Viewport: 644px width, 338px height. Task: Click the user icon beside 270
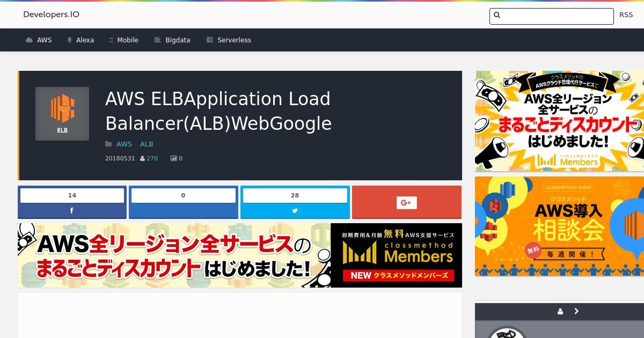click(142, 158)
